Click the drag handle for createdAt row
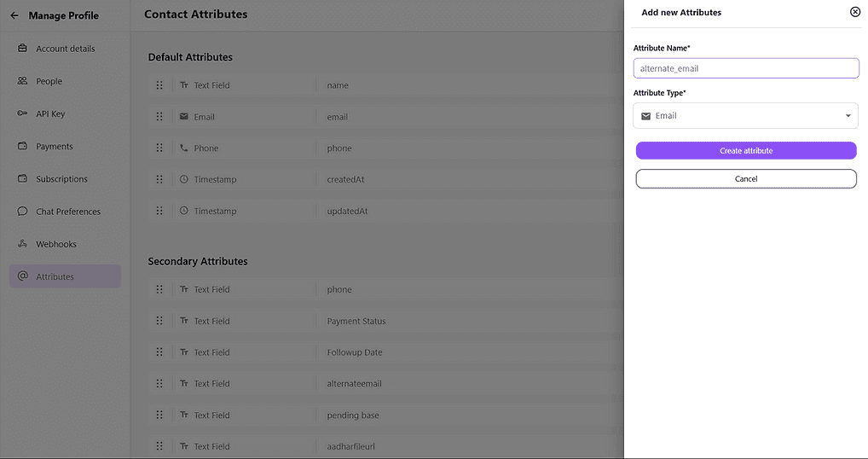 [x=159, y=179]
